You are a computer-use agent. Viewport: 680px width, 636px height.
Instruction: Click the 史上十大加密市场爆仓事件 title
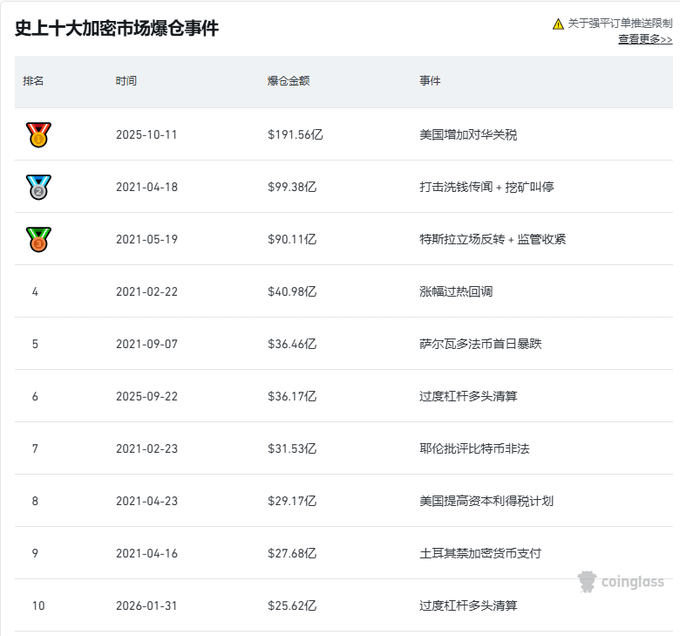point(116,28)
